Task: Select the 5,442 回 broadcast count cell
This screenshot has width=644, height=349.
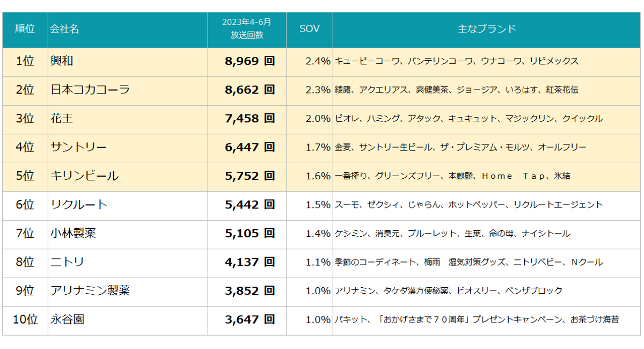Action: point(250,205)
